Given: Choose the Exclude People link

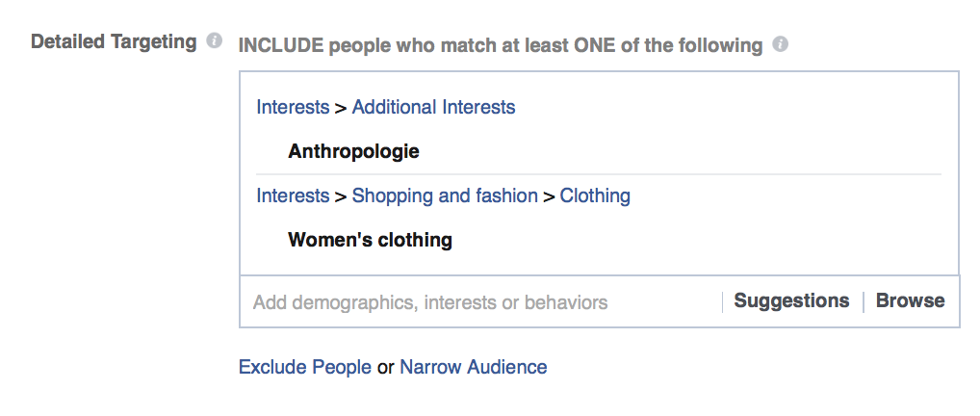Looking at the screenshot, I should coord(305,367).
